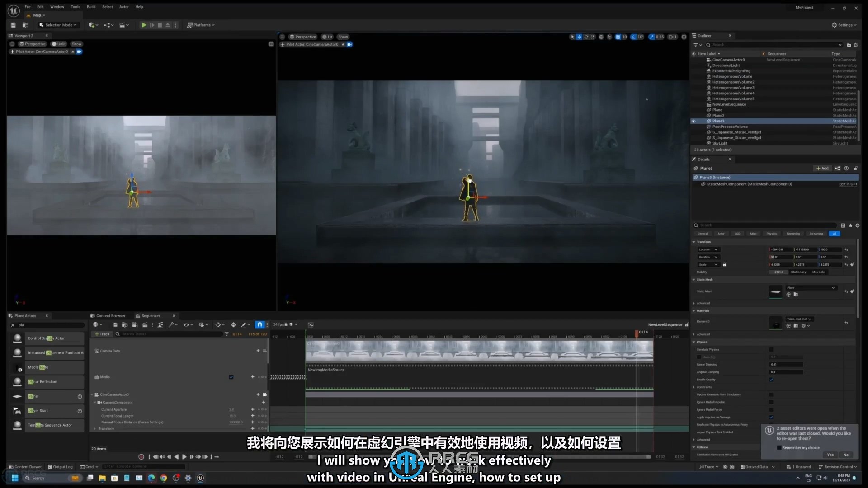The width and height of the screenshot is (868, 488).
Task: Click right viewport layout grid icon
Action: [684, 37]
